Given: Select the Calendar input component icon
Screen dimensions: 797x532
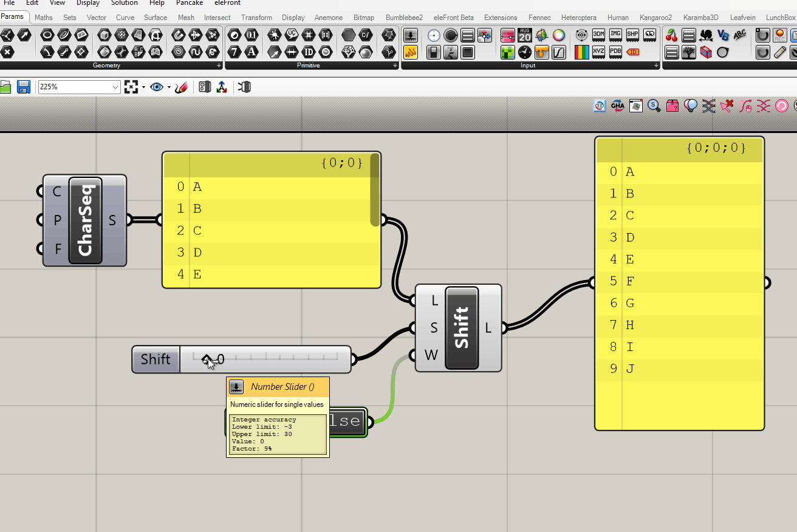Looking at the screenshot, I should point(524,35).
